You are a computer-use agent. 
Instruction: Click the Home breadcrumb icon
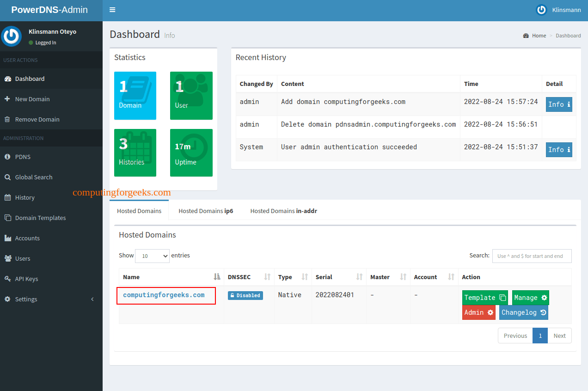tap(526, 35)
